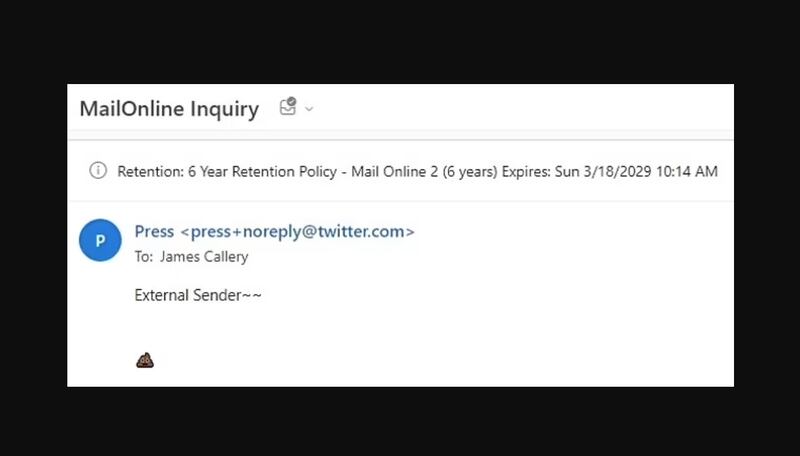The height and width of the screenshot is (456, 800).
Task: Click the mail flag envelope icon beside subject
Action: coord(288,107)
